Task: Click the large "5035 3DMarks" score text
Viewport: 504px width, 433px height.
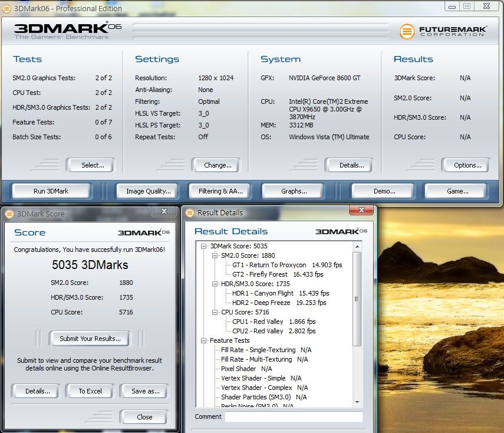Action: 90,265
